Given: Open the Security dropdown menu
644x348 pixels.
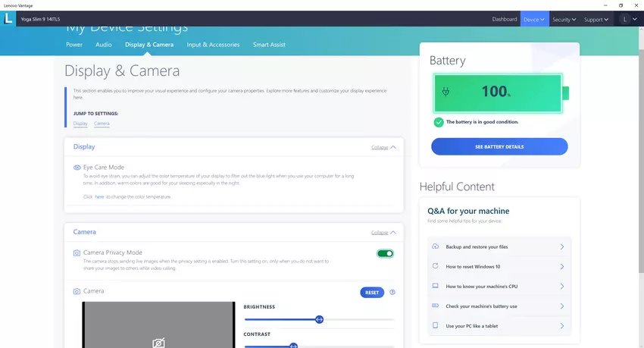Looking at the screenshot, I should 564,19.
